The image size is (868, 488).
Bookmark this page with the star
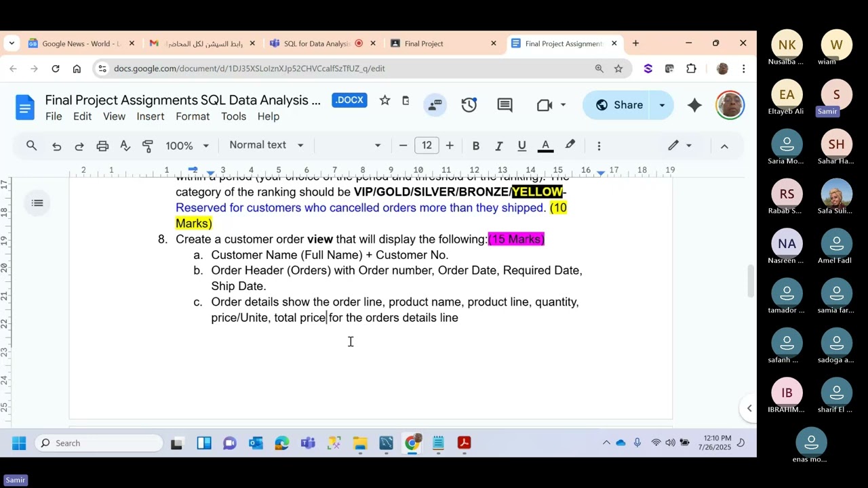point(618,68)
